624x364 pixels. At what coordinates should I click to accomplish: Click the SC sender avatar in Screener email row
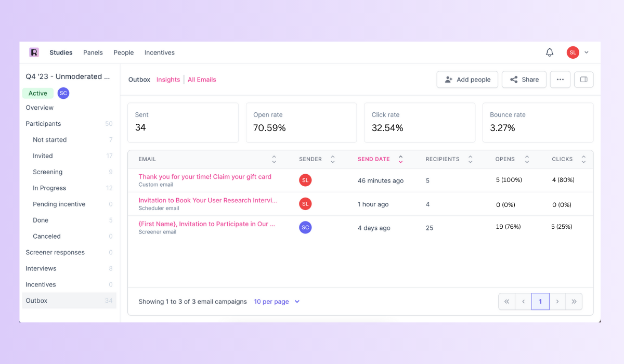(x=305, y=227)
